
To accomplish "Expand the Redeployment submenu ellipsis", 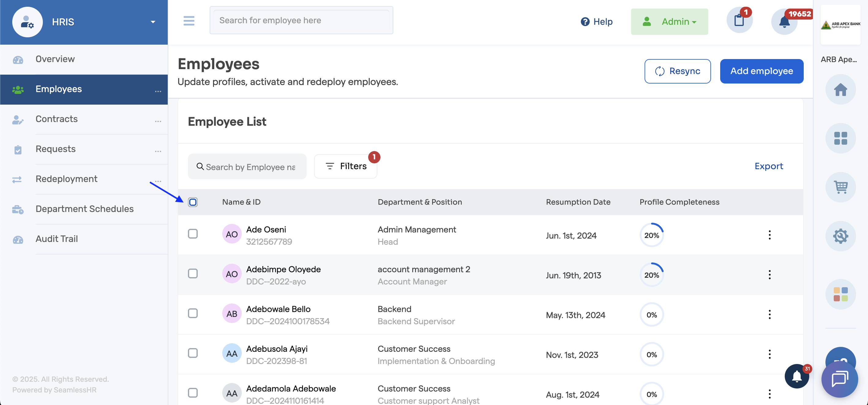I will coord(158,181).
